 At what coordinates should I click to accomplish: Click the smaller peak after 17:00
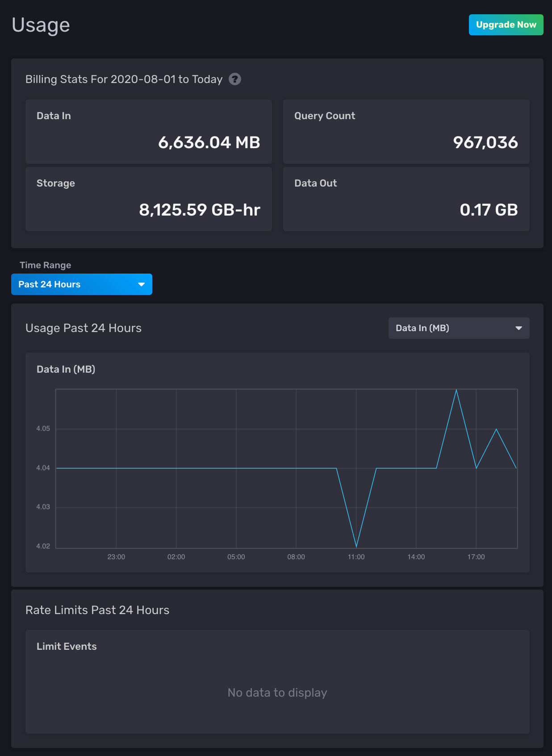pos(496,429)
